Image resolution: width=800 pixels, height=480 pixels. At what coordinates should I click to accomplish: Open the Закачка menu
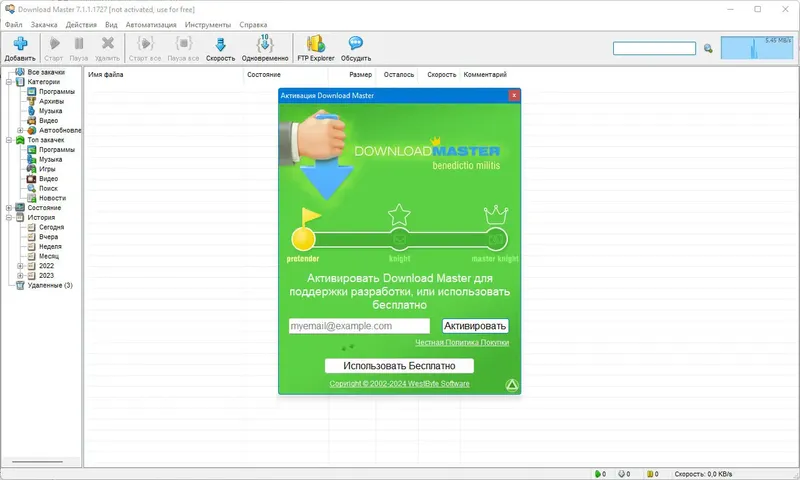[44, 24]
